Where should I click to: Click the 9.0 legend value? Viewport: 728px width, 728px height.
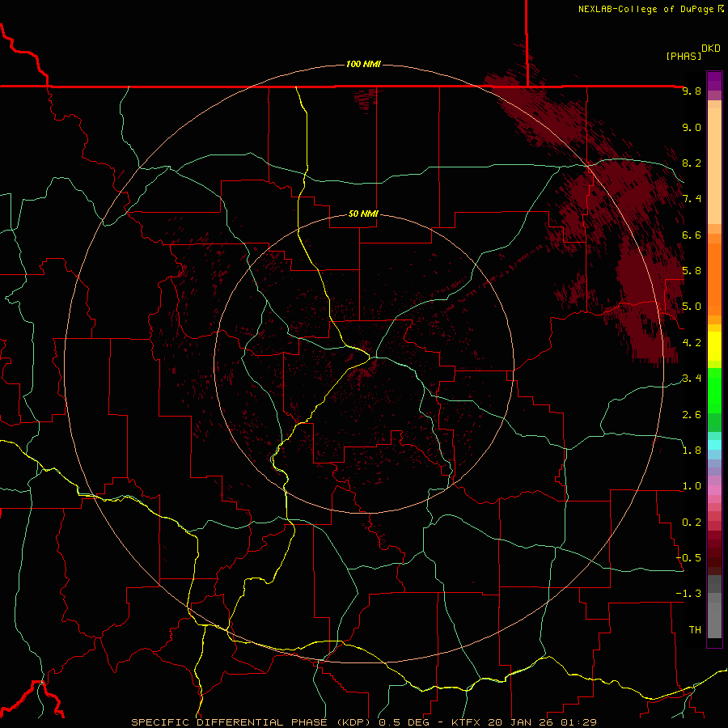click(x=692, y=127)
